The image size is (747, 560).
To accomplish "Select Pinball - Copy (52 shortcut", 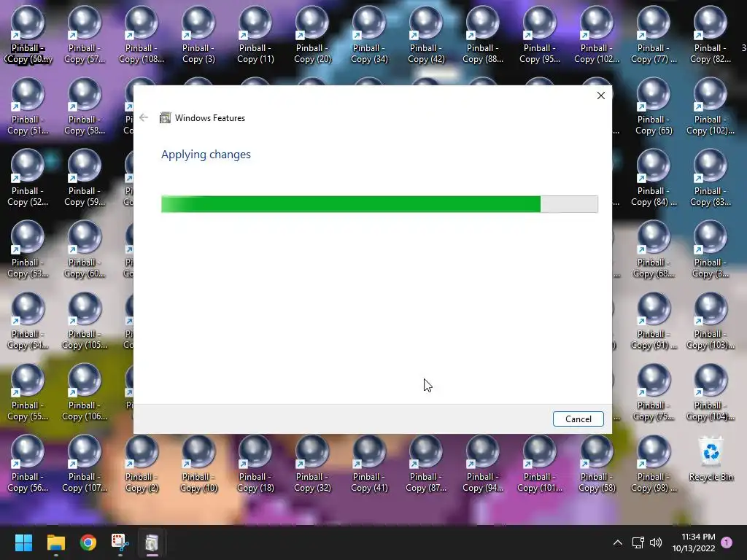I will click(28, 179).
